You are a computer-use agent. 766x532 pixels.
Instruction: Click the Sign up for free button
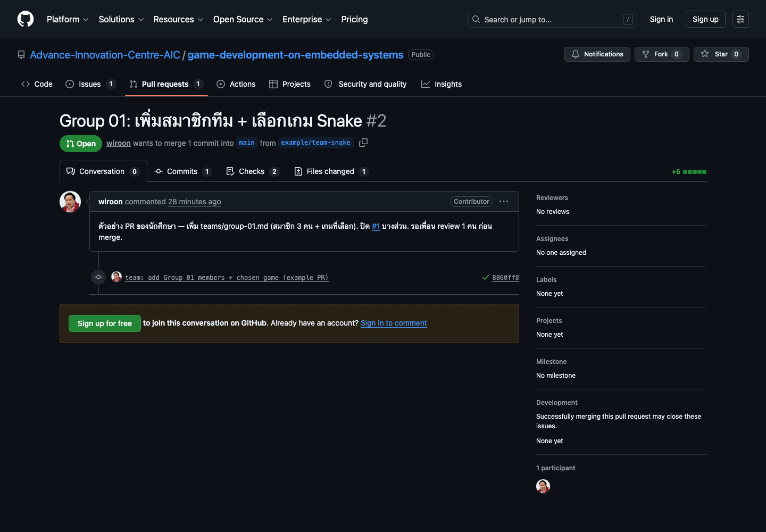point(105,323)
